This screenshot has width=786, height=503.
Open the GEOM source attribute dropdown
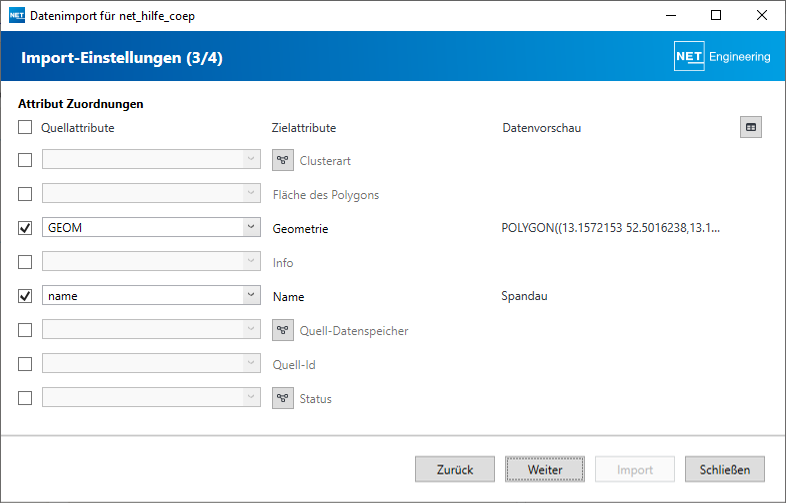click(151, 227)
